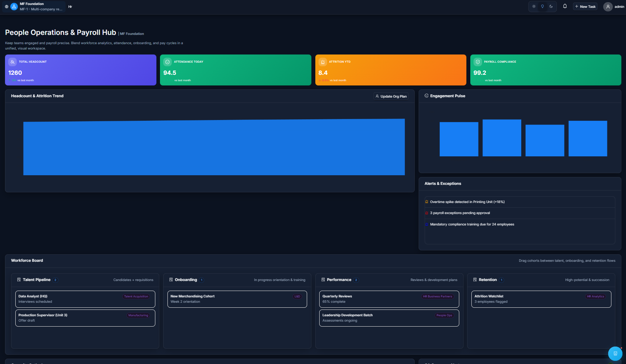Click the Quarterly Reviews 65% progress card

(x=389, y=299)
